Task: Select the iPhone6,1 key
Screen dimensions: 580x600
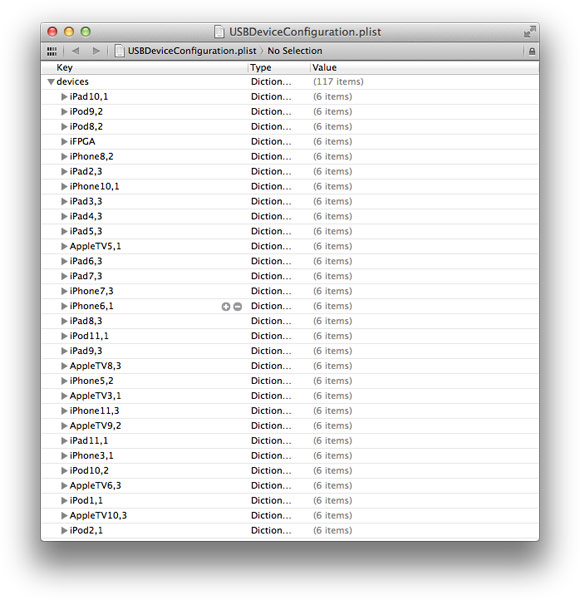Action: point(91,306)
